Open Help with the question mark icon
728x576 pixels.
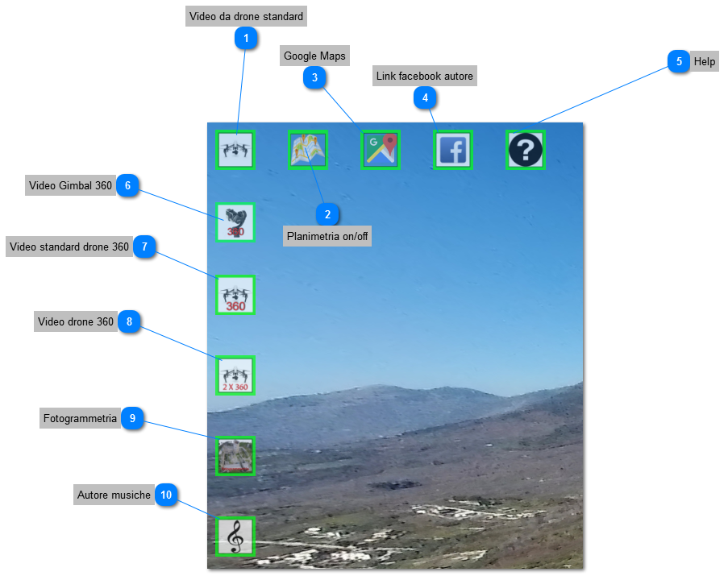pyautogui.click(x=526, y=150)
